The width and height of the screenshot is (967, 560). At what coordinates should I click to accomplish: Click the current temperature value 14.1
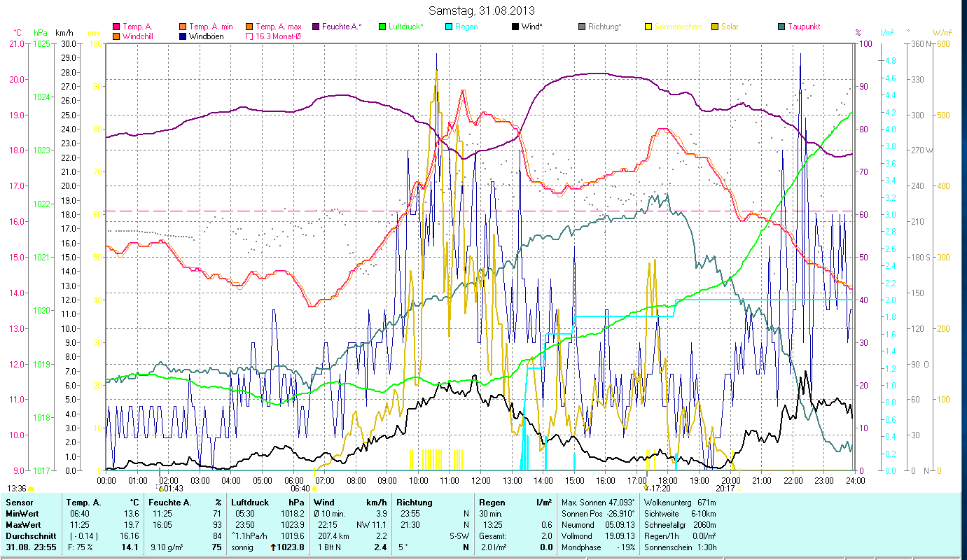click(x=130, y=547)
